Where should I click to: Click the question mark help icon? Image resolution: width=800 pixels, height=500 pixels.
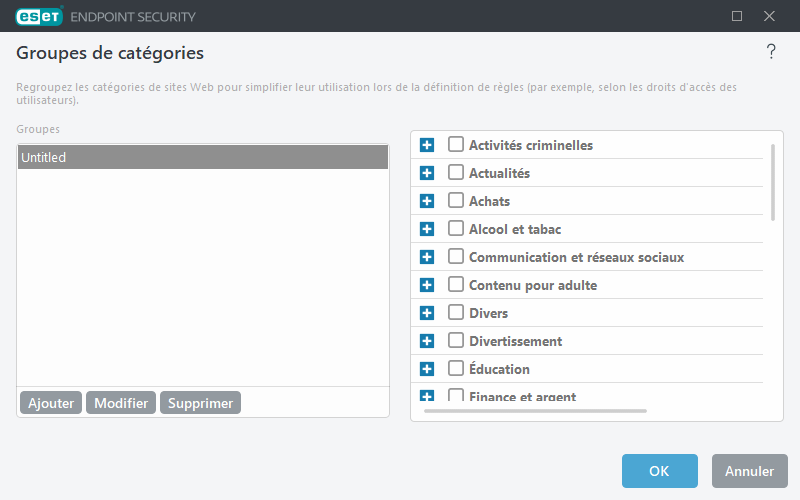pyautogui.click(x=771, y=53)
